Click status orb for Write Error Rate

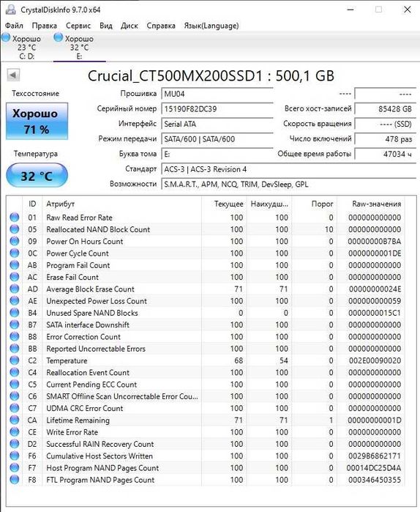[15, 431]
